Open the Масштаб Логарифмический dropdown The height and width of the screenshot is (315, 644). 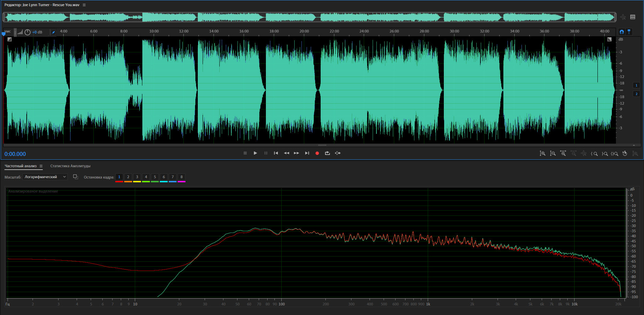[45, 177]
